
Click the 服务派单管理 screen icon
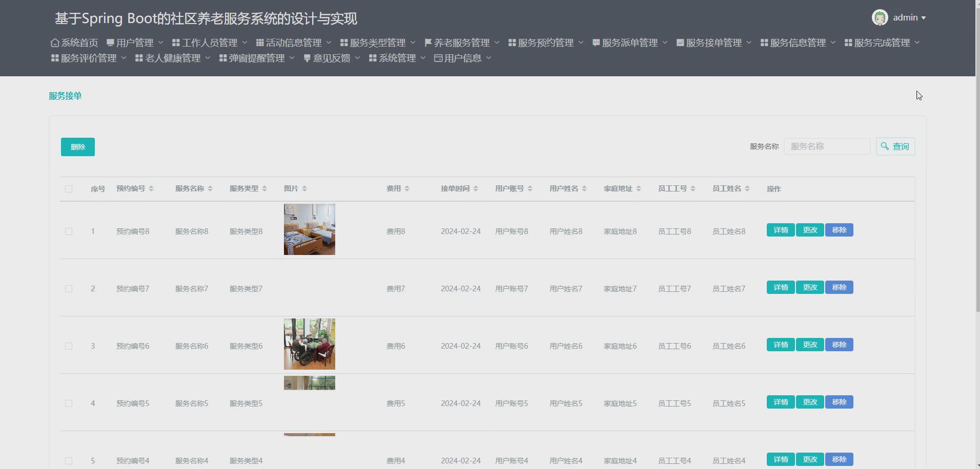[x=596, y=42]
